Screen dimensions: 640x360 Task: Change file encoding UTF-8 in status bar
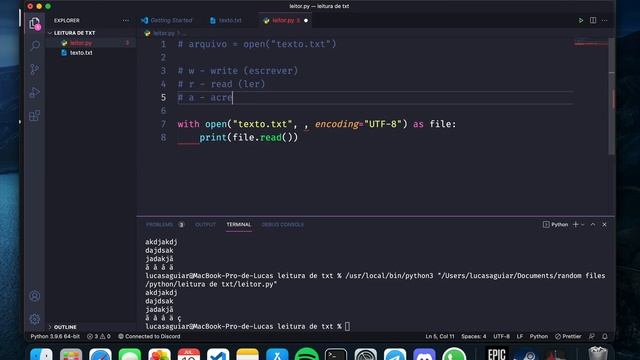(501, 336)
